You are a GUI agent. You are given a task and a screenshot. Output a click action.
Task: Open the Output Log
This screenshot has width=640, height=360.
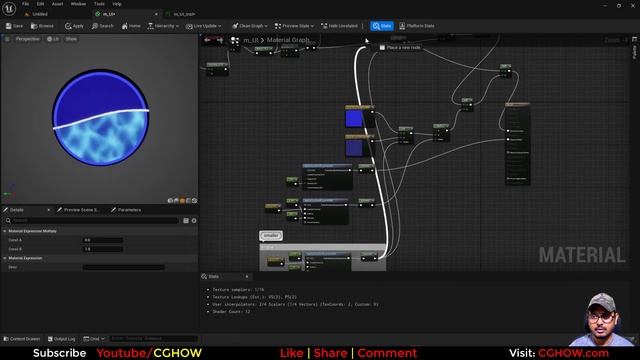click(x=62, y=339)
